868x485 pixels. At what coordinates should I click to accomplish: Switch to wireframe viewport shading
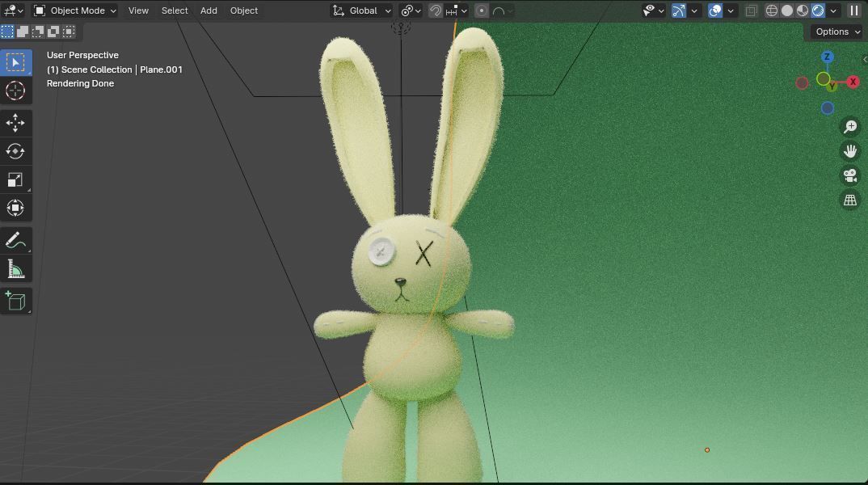[772, 11]
